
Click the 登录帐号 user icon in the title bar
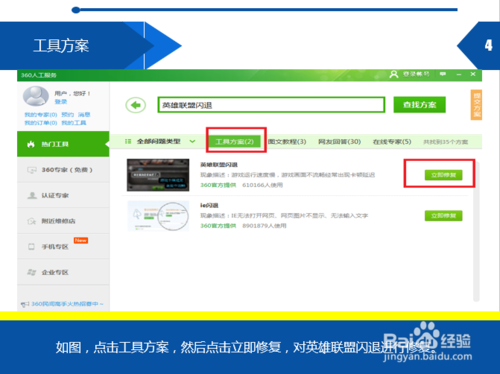pos(394,74)
